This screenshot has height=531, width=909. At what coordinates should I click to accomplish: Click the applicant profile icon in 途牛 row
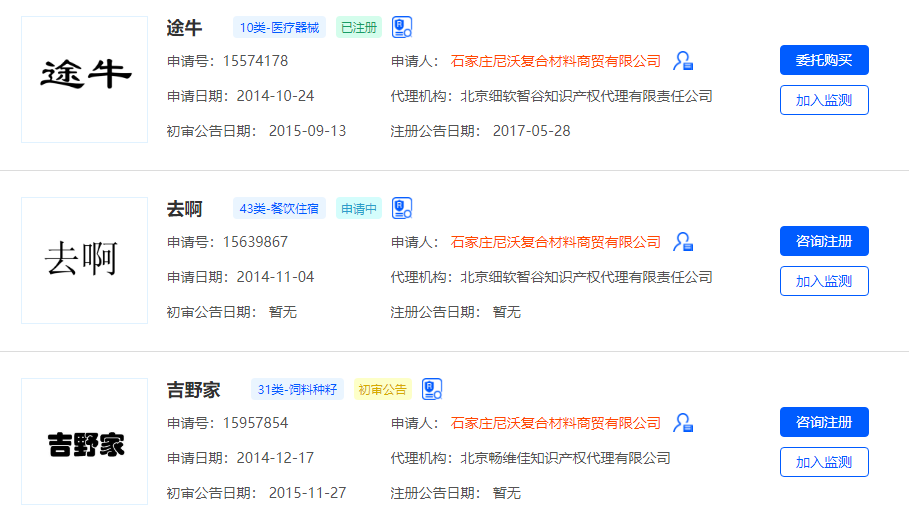point(683,61)
